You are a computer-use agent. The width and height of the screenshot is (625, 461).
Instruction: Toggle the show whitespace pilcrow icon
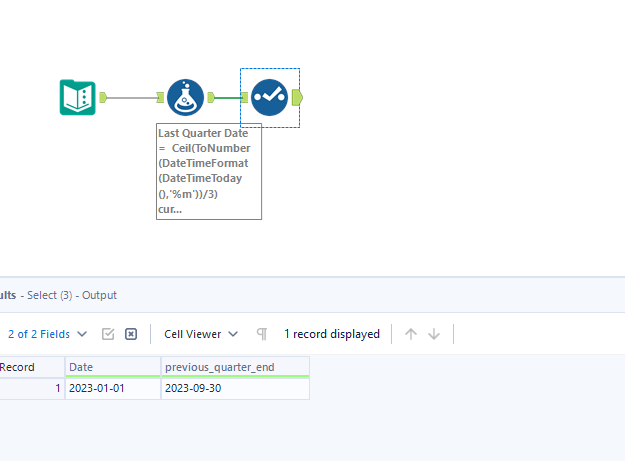[x=262, y=334]
